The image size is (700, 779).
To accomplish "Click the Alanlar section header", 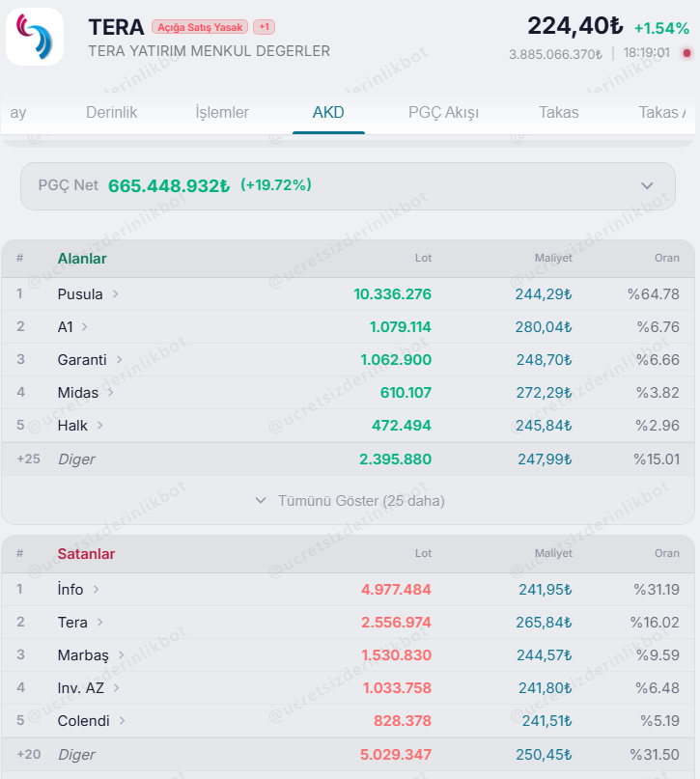I will coord(82,259).
